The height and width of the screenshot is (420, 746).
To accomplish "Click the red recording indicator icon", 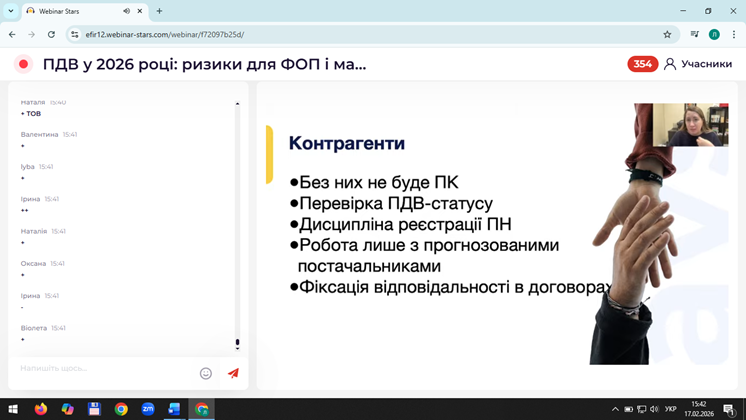I will coord(23,64).
